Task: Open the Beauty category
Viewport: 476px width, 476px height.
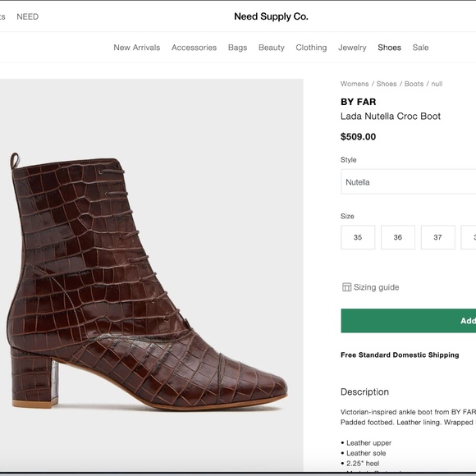Action: pos(272,48)
